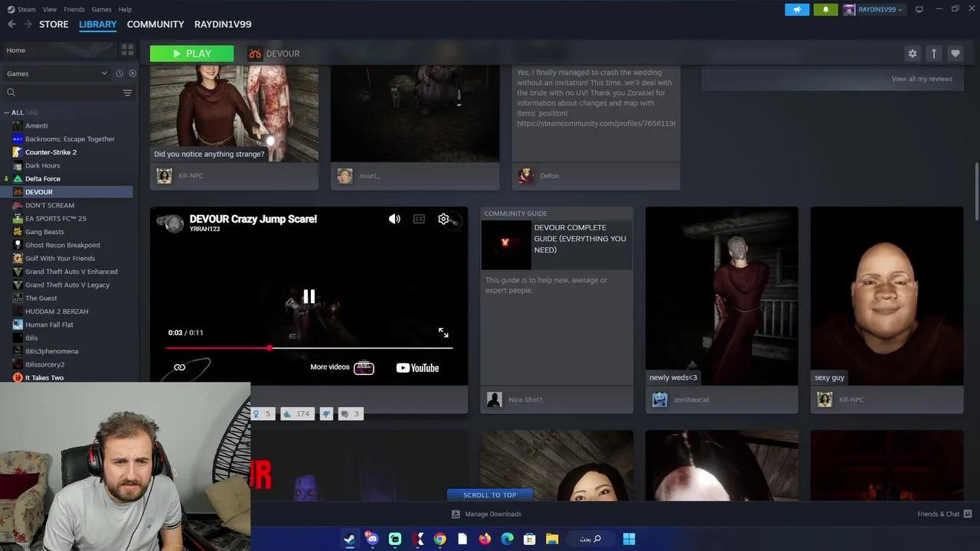Switch library to grid collections view
The width and height of the screenshot is (980, 551).
point(127,50)
